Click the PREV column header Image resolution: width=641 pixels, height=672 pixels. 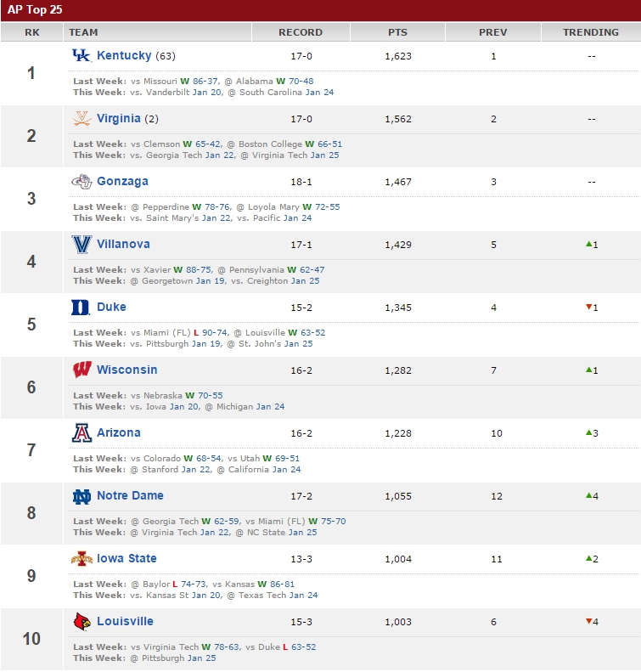coord(493,32)
